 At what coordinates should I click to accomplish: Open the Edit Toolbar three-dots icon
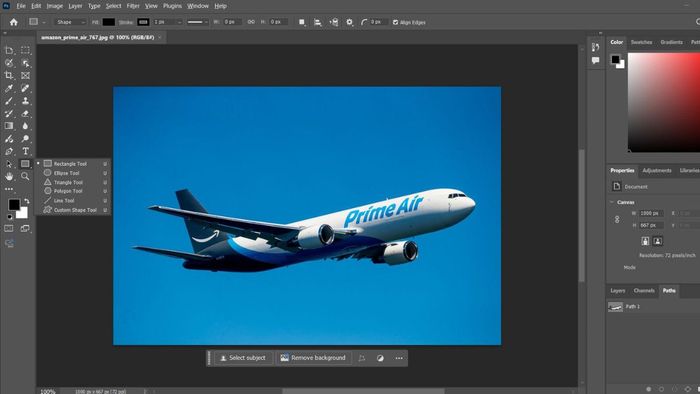pyautogui.click(x=9, y=189)
